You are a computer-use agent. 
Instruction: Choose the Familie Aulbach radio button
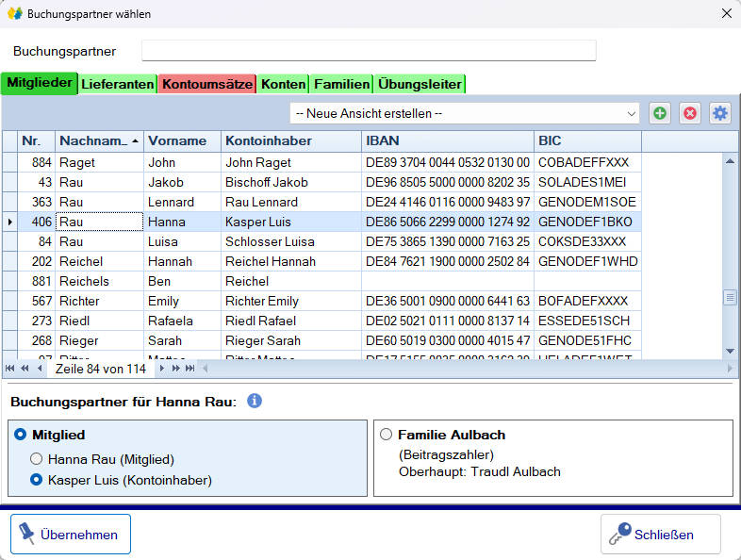pos(387,435)
